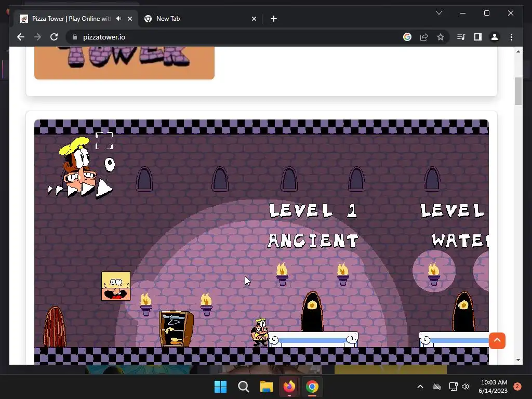
Task: Close the Pizza Tower tab
Action: [129, 19]
